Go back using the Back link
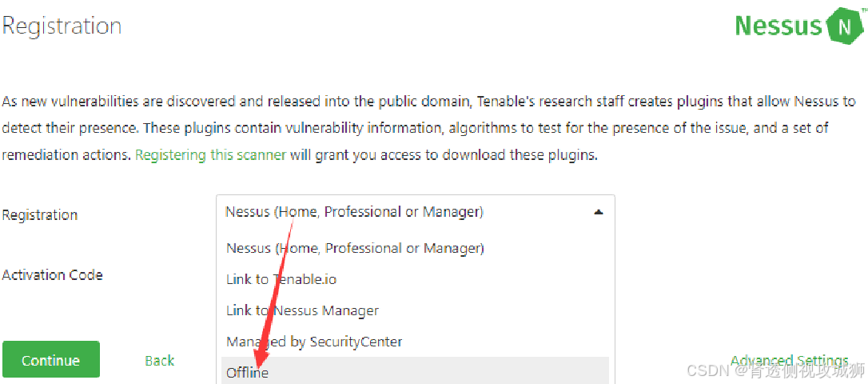Screen dimensions: 868x384 159,361
